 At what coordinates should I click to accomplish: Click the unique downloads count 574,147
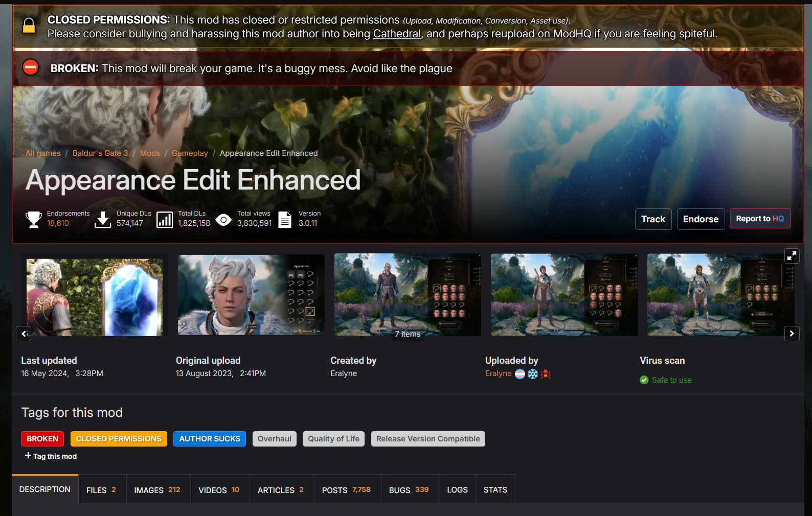click(x=130, y=223)
